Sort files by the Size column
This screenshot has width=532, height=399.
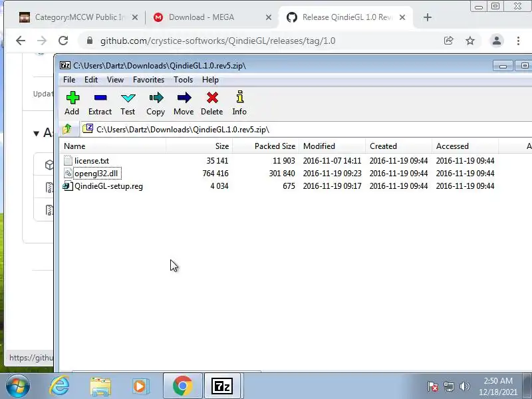199,146
